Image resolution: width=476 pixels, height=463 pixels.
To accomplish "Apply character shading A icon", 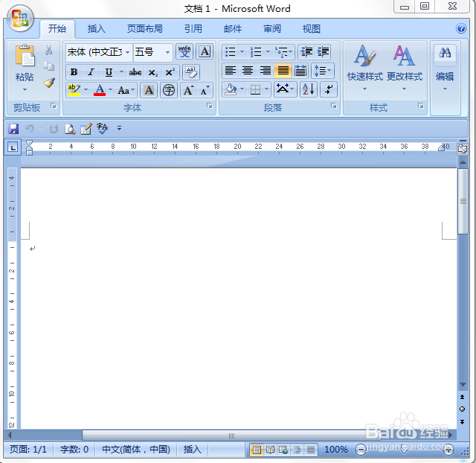I will click(x=149, y=90).
